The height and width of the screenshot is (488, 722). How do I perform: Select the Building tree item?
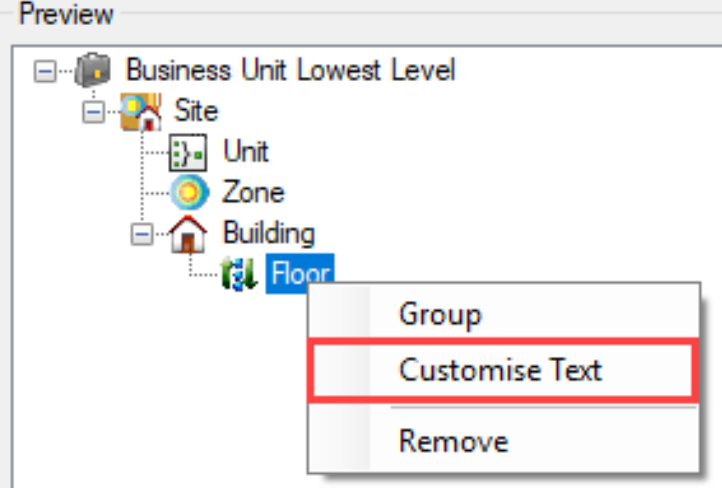pyautogui.click(x=268, y=233)
